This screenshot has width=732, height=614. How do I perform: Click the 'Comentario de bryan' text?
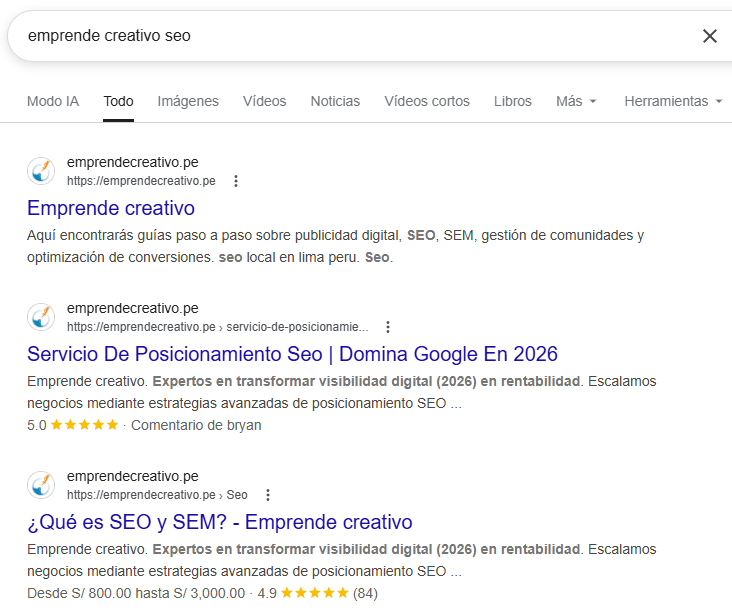(196, 425)
